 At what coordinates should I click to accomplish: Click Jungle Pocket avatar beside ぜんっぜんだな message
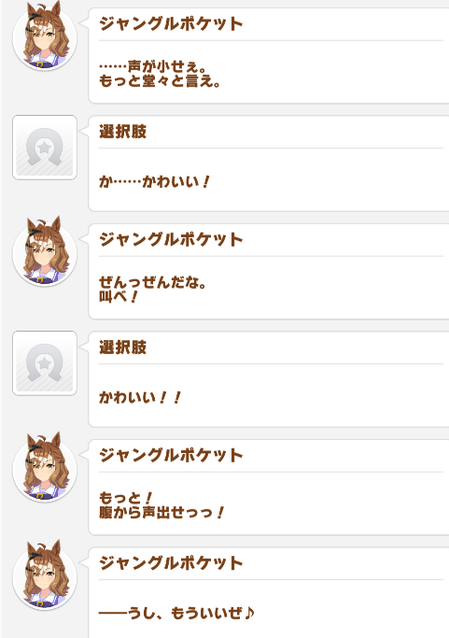pos(45,251)
